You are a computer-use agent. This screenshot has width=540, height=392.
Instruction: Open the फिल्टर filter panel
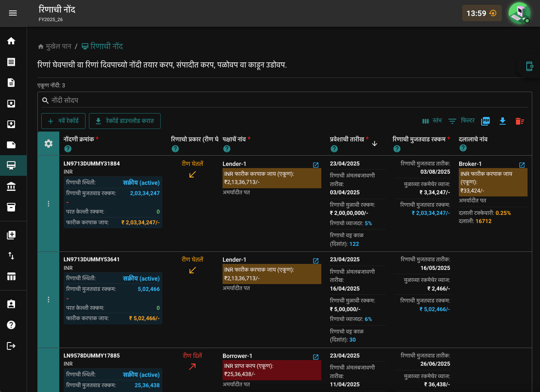tap(461, 121)
